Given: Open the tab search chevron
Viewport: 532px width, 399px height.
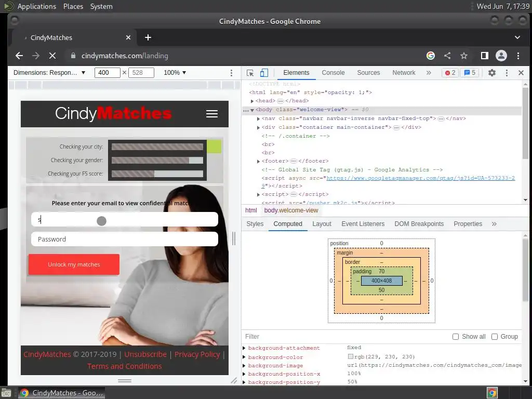Looking at the screenshot, I should [517, 37].
